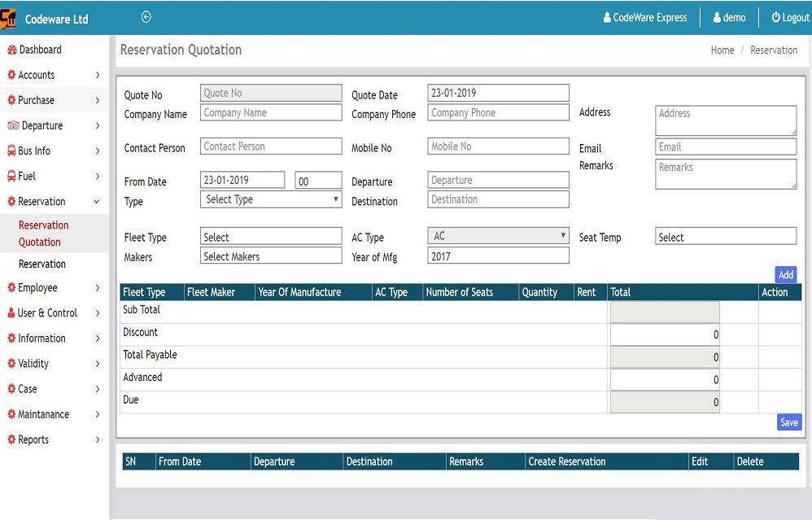This screenshot has width=812, height=520.
Task: Follow the Home breadcrumb link
Action: [722, 50]
